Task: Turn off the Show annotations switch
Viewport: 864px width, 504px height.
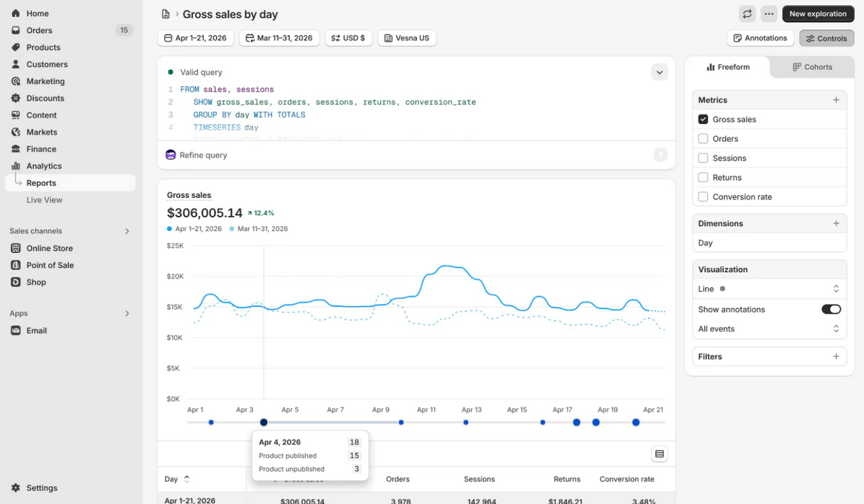Action: click(831, 310)
